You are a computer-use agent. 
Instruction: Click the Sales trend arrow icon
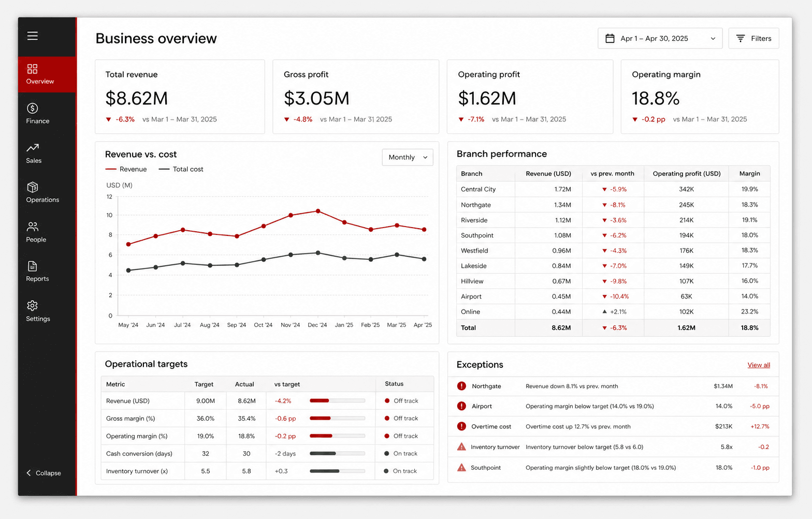pos(33,148)
